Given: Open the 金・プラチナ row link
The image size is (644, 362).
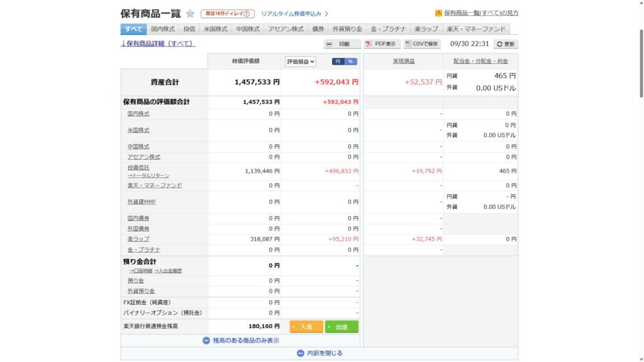Looking at the screenshot, I should pos(144,250).
